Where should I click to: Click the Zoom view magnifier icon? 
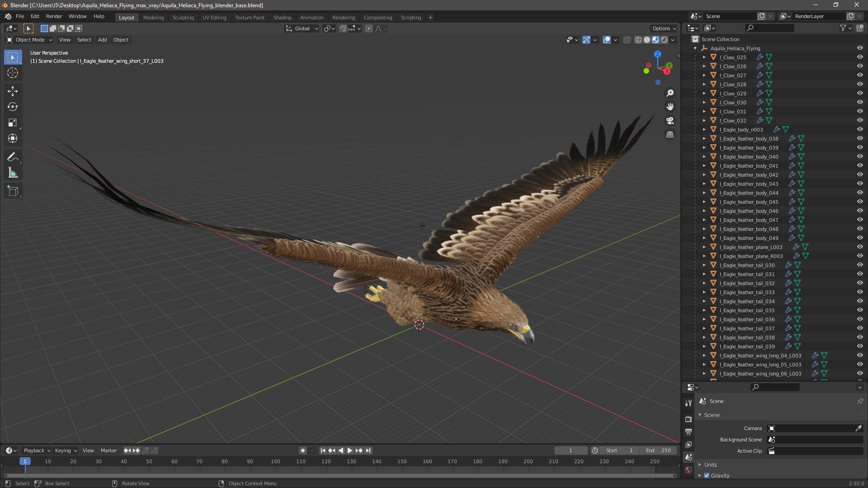click(670, 93)
